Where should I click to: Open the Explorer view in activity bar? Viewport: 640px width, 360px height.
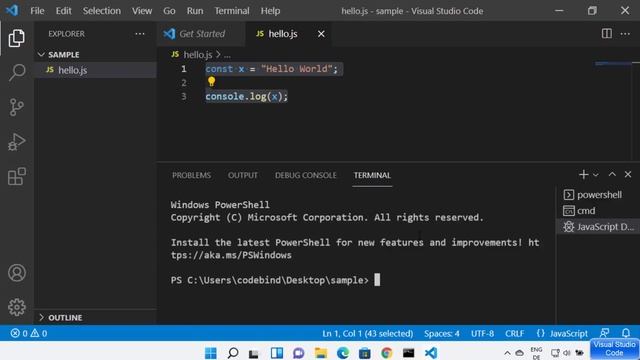[17, 38]
